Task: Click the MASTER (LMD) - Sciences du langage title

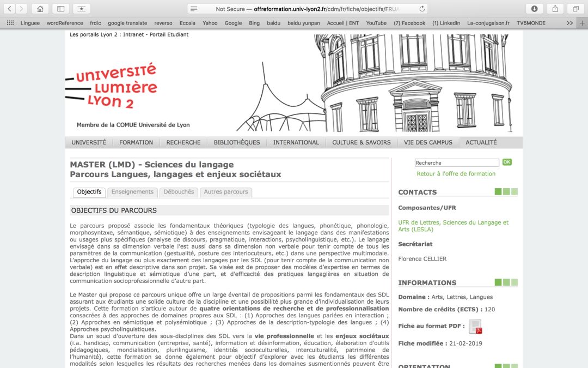Action: point(152,165)
